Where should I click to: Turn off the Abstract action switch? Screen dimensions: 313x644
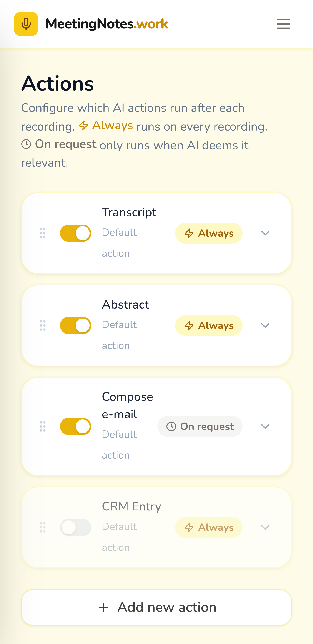click(x=76, y=325)
